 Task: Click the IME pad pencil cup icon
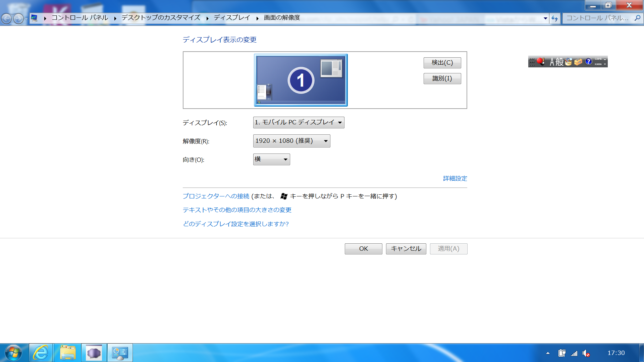point(568,62)
